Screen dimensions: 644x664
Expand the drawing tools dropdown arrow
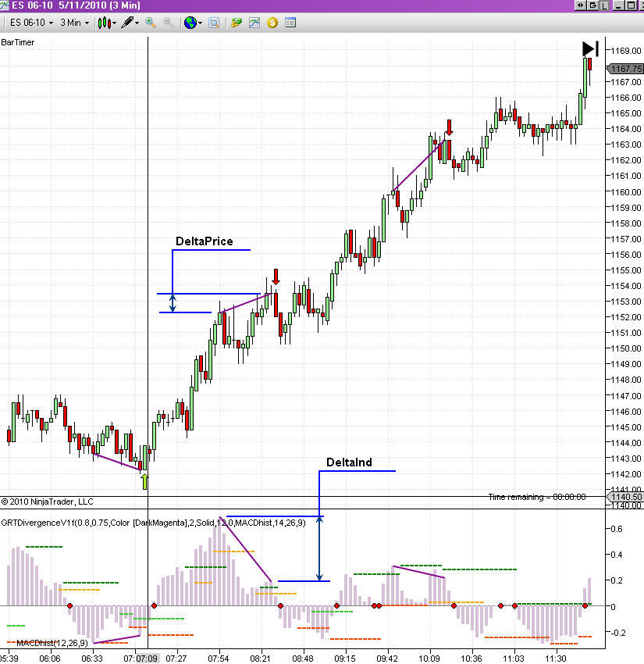point(137,23)
